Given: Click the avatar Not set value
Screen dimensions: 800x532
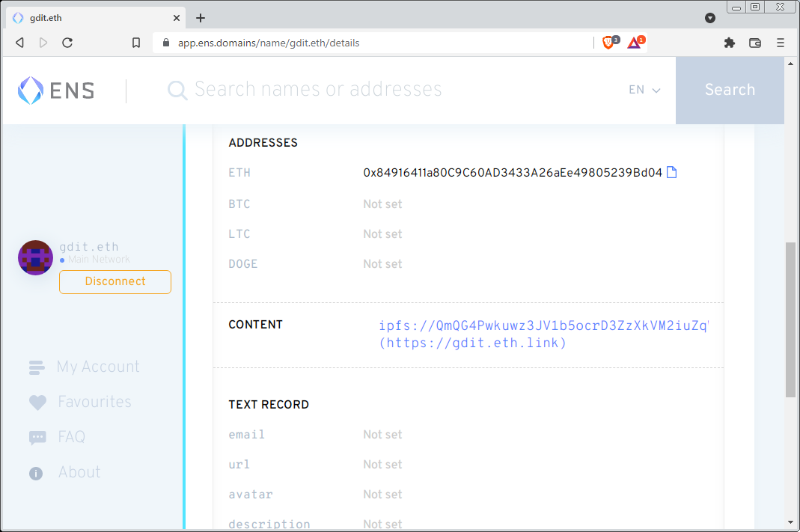Looking at the screenshot, I should pos(382,495).
